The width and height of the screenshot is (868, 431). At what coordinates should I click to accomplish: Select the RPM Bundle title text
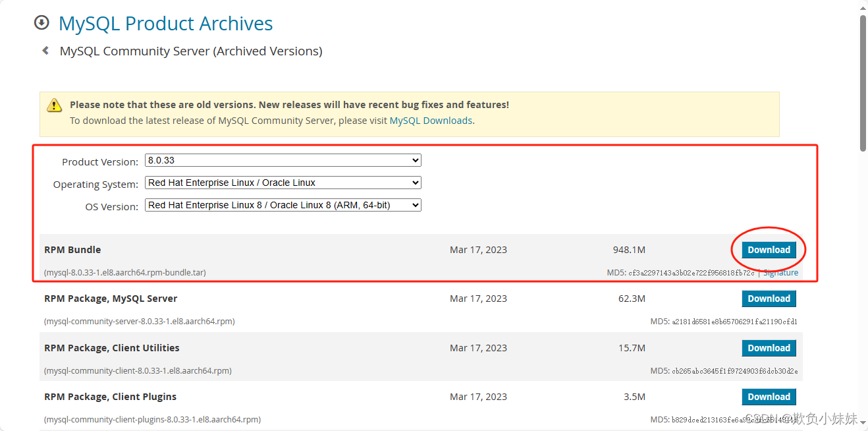[72, 250]
